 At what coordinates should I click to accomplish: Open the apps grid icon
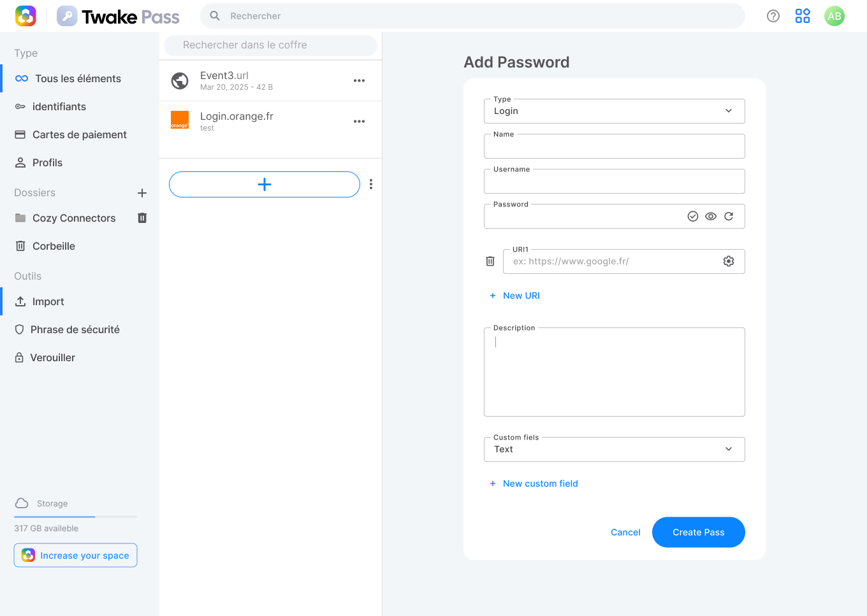tap(803, 16)
